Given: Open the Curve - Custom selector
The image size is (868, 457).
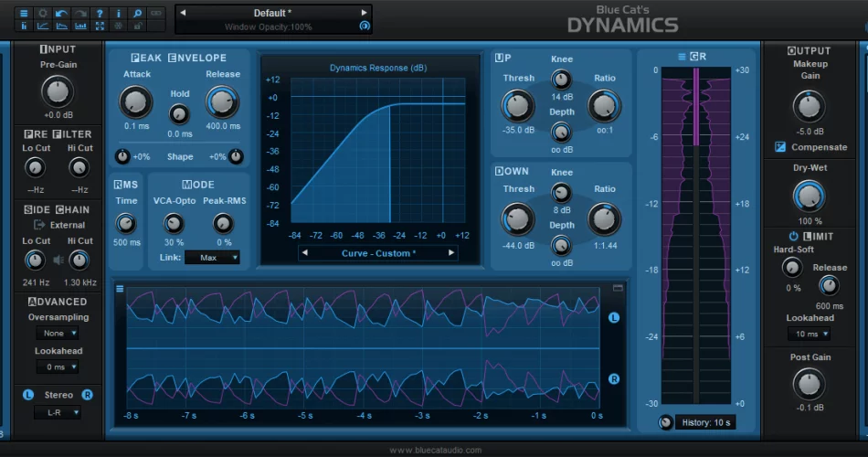Looking at the screenshot, I should pyautogui.click(x=378, y=253).
